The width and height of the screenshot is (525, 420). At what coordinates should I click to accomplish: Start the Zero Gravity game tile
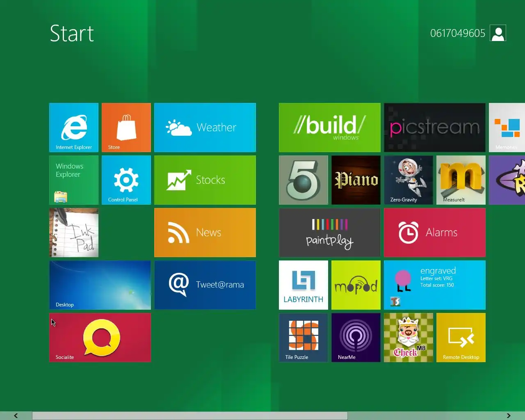pyautogui.click(x=409, y=180)
